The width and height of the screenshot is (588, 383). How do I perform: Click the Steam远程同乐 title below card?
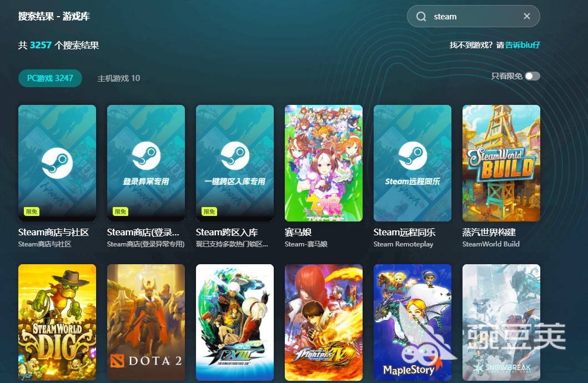point(404,233)
